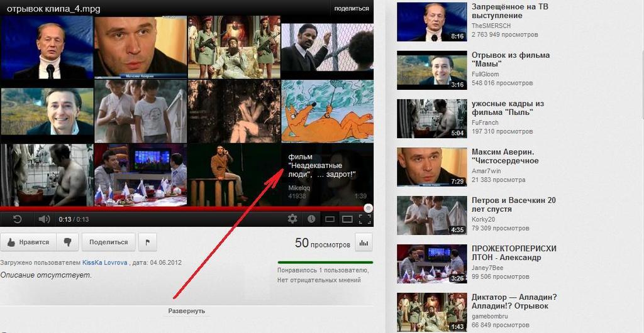The height and width of the screenshot is (333, 644).
Task: Enter fullscreen mode
Action: (364, 219)
